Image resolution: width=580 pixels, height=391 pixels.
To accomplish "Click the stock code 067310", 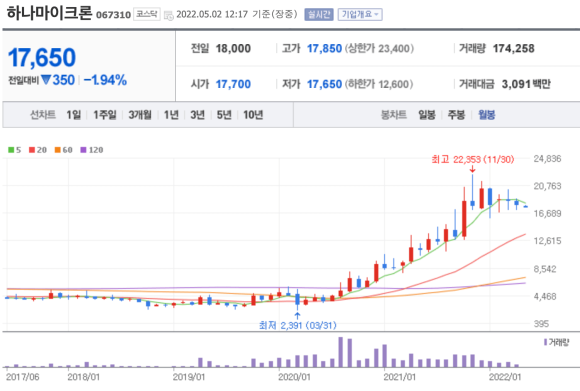I will tap(114, 15).
